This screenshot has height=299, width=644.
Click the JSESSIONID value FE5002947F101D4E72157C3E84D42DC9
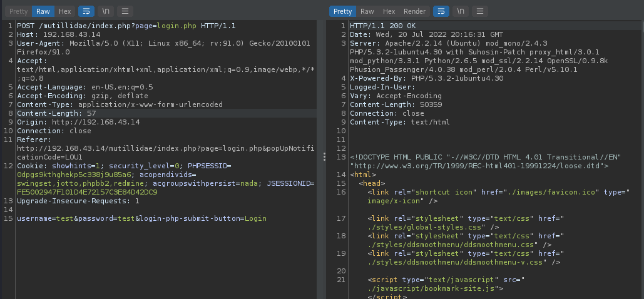tap(87, 192)
